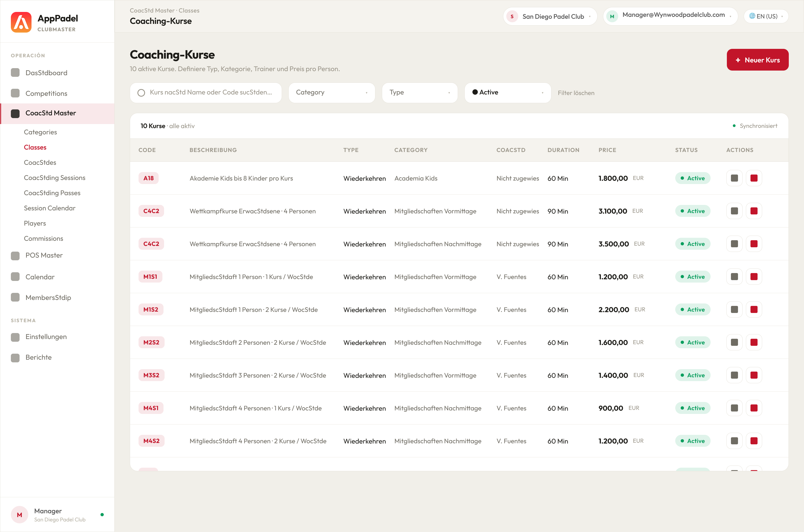Go to Session Calendar submenu item
The image size is (804, 532).
coord(49,208)
